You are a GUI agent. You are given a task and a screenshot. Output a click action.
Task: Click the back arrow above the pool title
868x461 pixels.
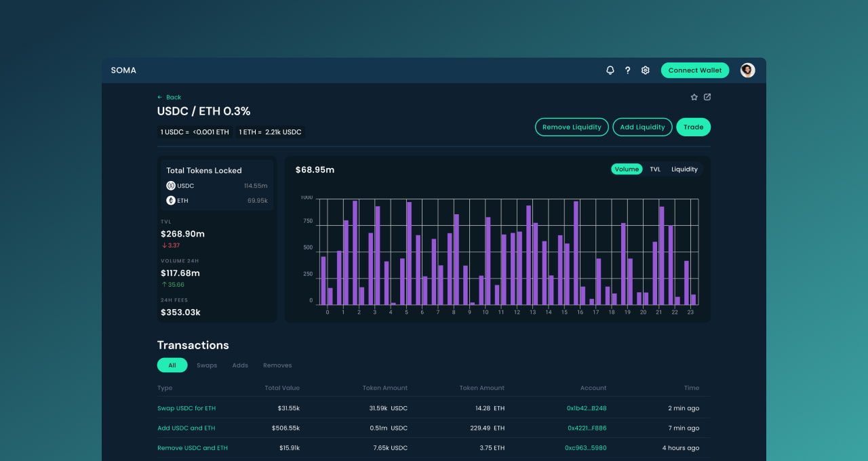[159, 97]
